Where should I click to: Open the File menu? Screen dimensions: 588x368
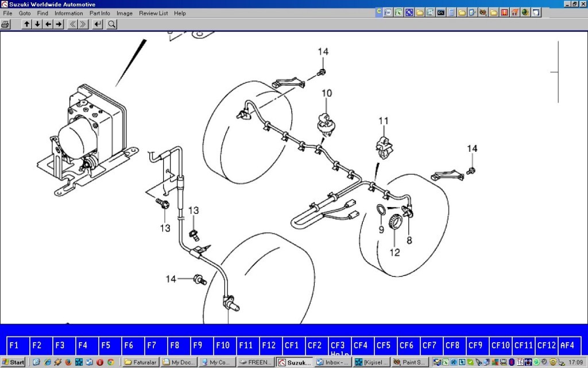coord(7,13)
